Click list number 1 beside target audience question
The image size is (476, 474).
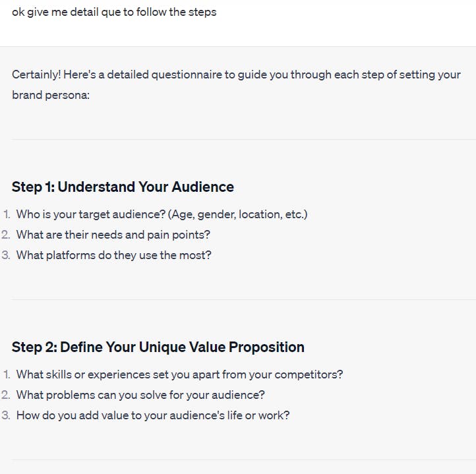pyautogui.click(x=7, y=214)
